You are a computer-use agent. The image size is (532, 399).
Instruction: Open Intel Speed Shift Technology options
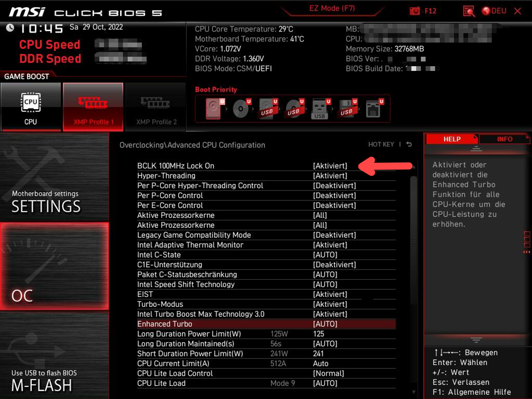[266, 284]
